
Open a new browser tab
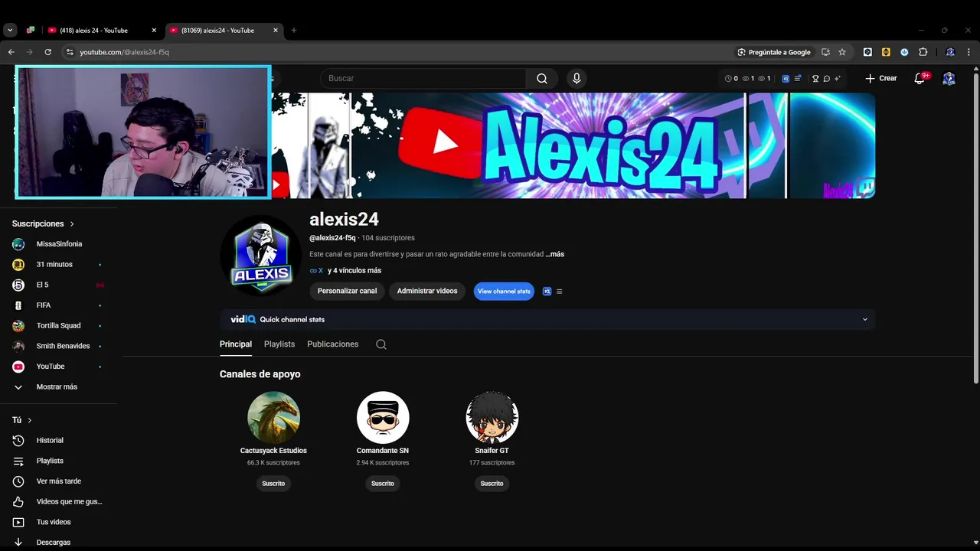pyautogui.click(x=293, y=31)
